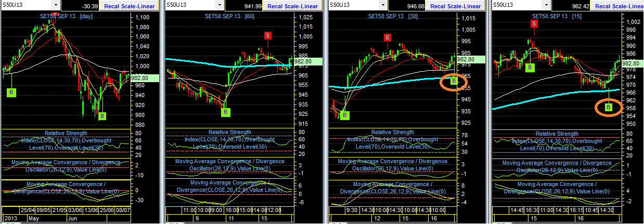
Task: Click the 982.80 price tag on 15-minute chart
Action: (x=633, y=63)
